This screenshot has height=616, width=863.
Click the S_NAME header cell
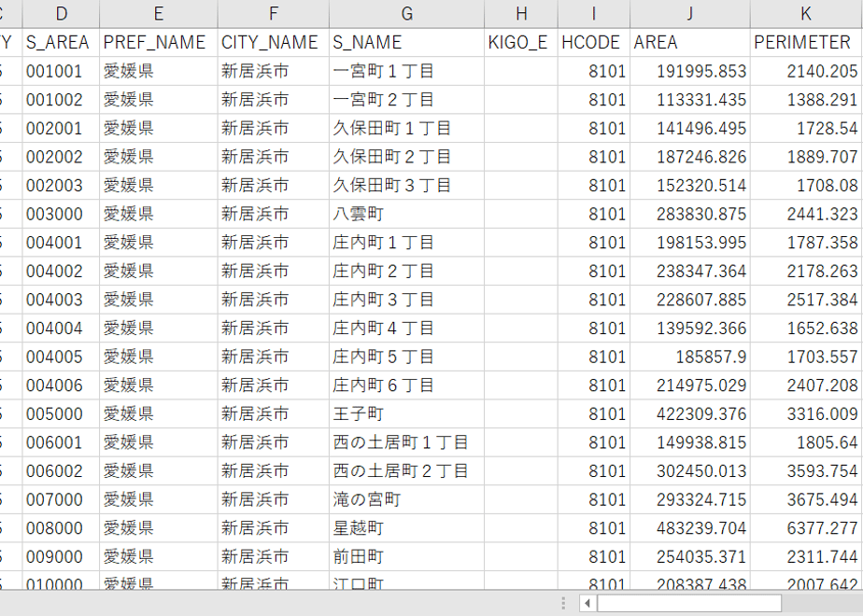(x=406, y=42)
